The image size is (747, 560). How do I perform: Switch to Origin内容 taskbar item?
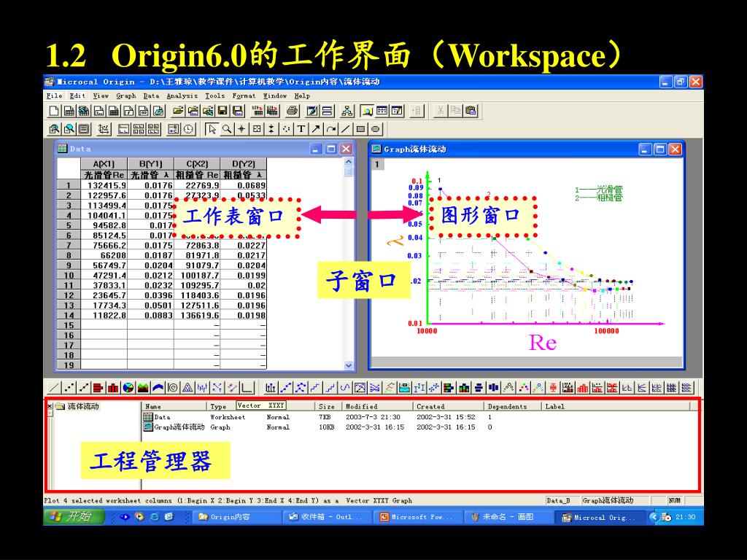[236, 517]
